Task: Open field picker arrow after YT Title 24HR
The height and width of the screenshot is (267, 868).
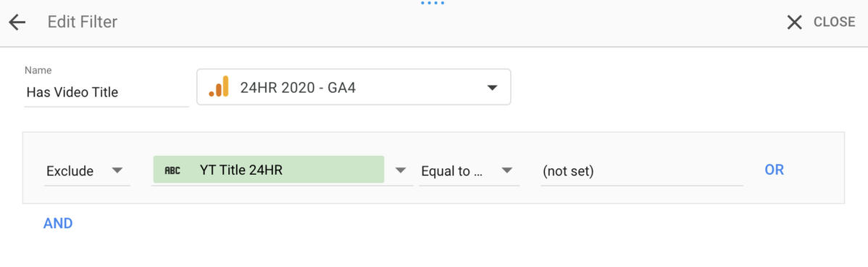Action: click(x=401, y=170)
